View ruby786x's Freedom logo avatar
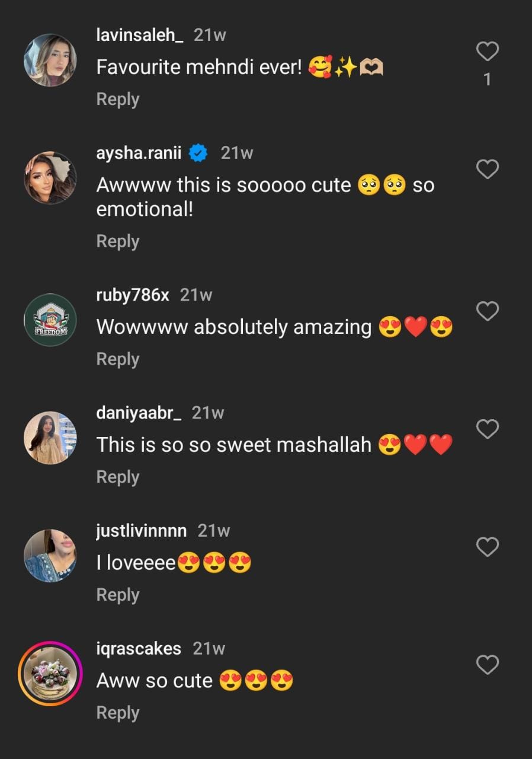The width and height of the screenshot is (532, 759). [x=50, y=320]
